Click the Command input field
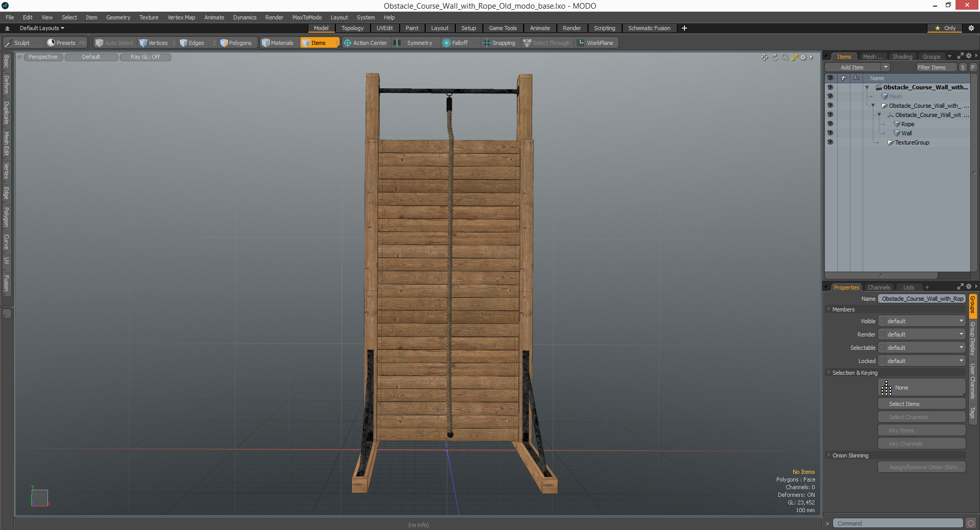Screen dimensions: 980x530 [x=898, y=523]
